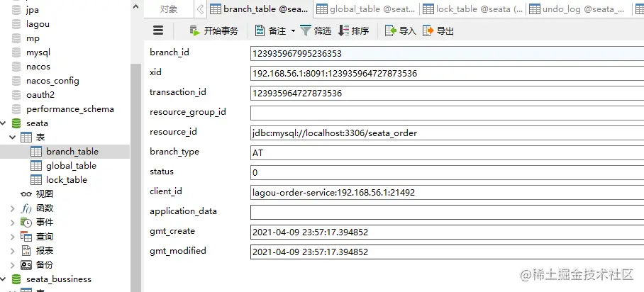644x292 pixels.
Task: Click the 报表 report icon
Action: click(26, 251)
